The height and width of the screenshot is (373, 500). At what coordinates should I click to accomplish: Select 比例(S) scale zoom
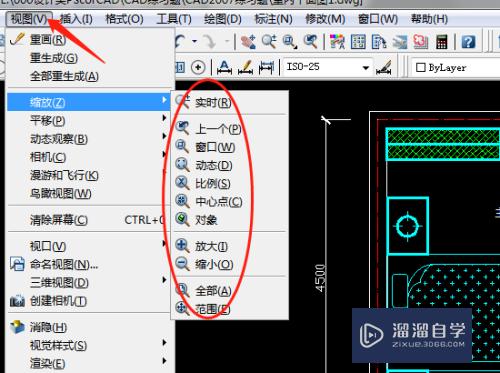(x=230, y=183)
